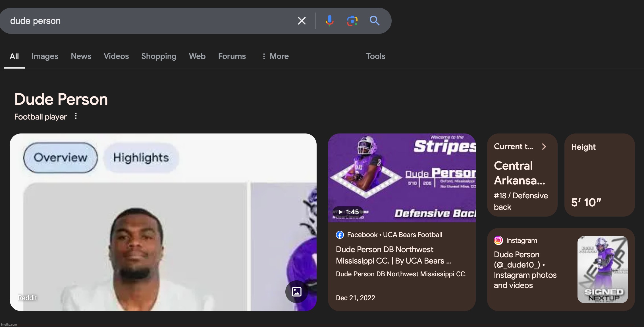The width and height of the screenshot is (644, 327).
Task: Switch to the Images tab
Action: click(45, 56)
